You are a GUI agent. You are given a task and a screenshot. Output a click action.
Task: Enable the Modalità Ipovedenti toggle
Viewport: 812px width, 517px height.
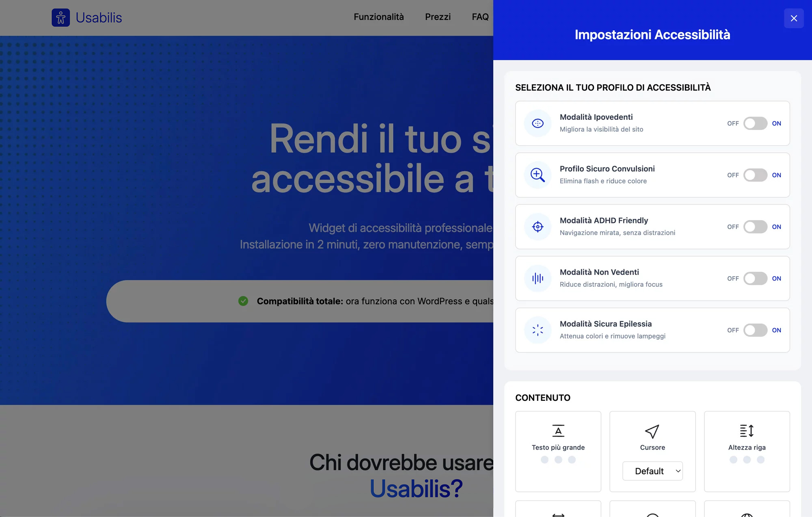pyautogui.click(x=755, y=123)
